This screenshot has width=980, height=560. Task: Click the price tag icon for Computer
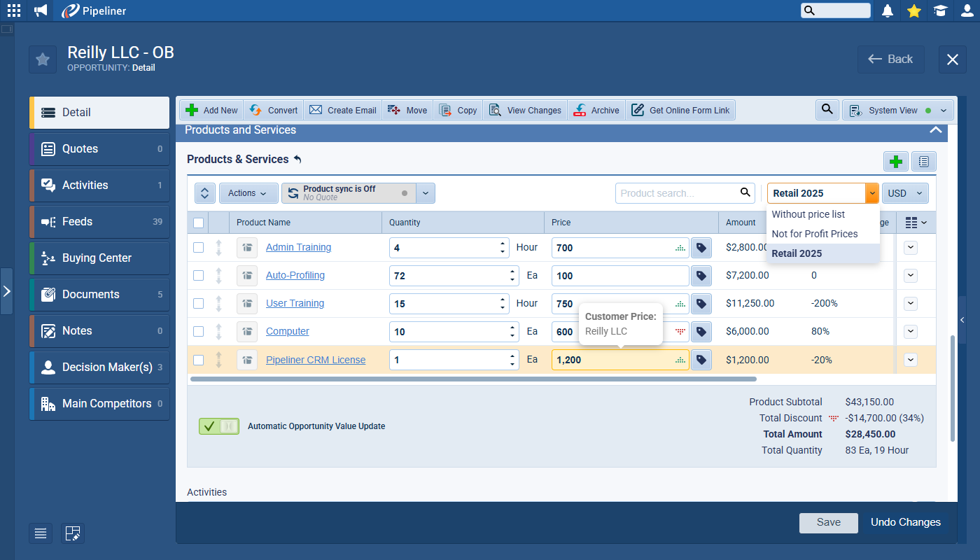[x=701, y=332]
